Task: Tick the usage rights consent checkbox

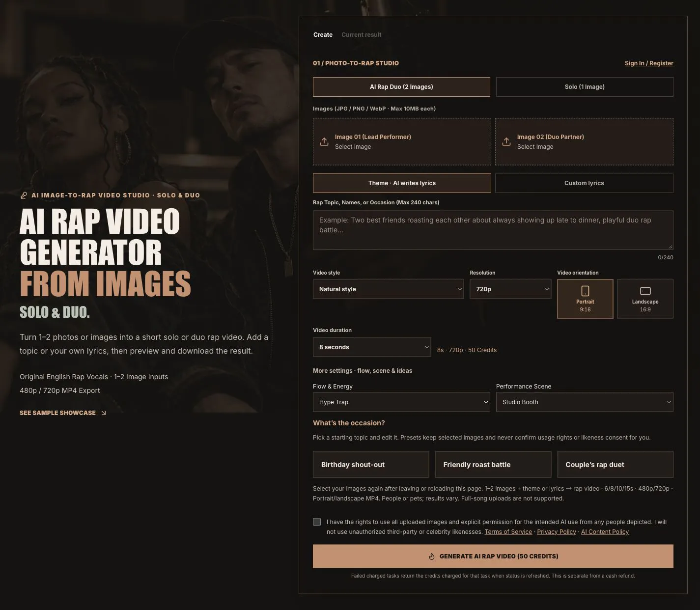Action: (317, 522)
